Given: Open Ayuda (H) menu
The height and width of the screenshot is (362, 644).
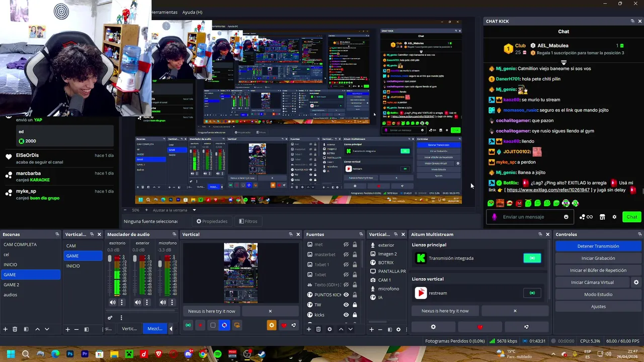Looking at the screenshot, I should click(192, 12).
